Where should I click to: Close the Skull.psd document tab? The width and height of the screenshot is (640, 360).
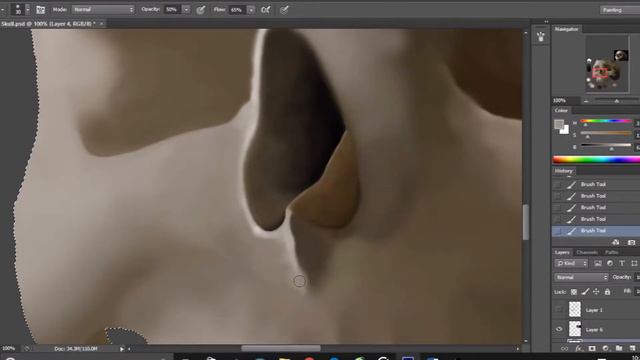pos(102,24)
